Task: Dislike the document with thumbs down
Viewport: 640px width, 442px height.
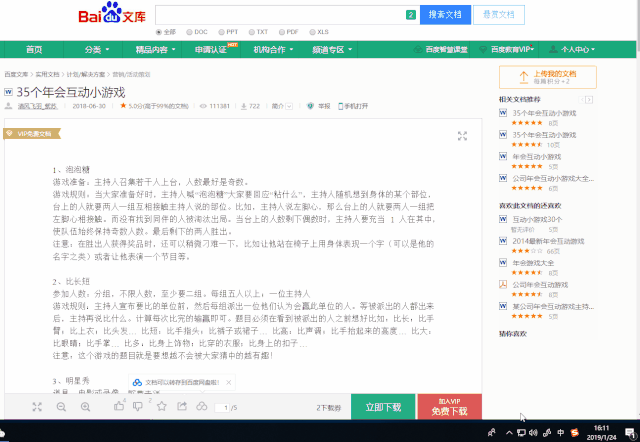Action: point(138,406)
